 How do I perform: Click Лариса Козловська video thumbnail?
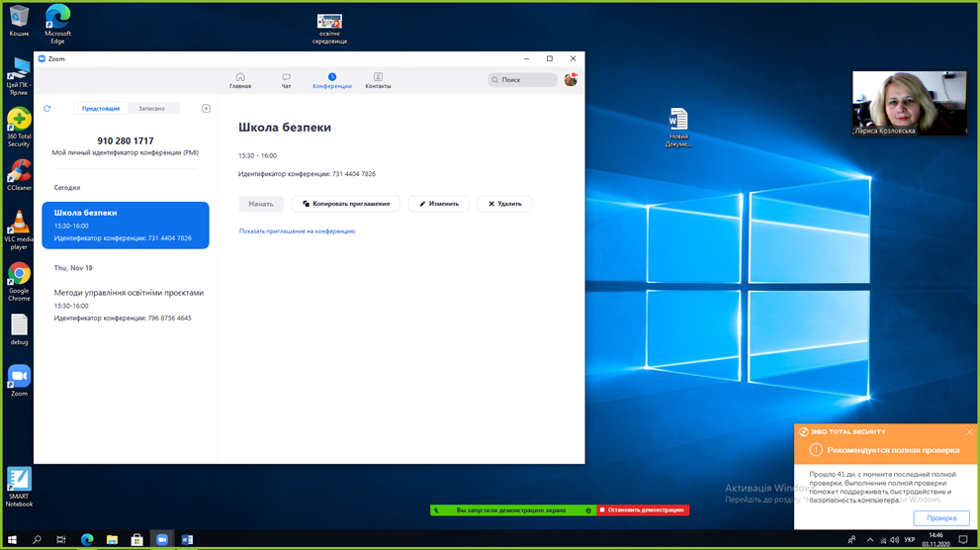[910, 103]
